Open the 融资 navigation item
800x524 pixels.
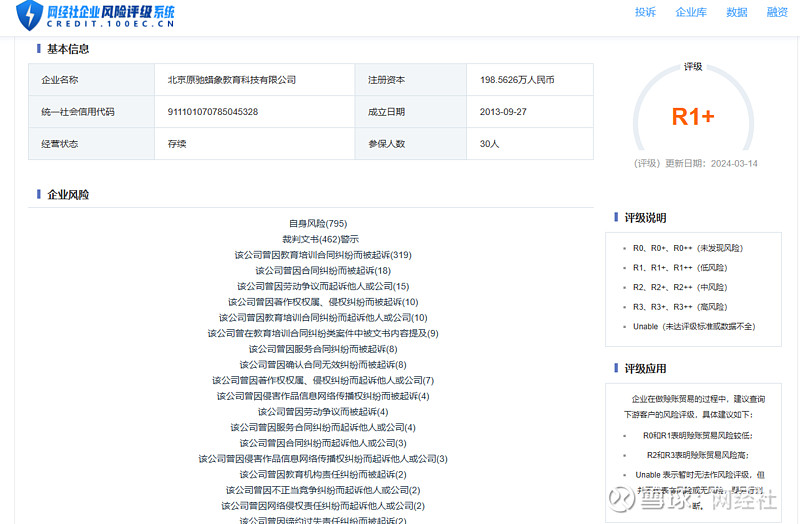pos(777,12)
